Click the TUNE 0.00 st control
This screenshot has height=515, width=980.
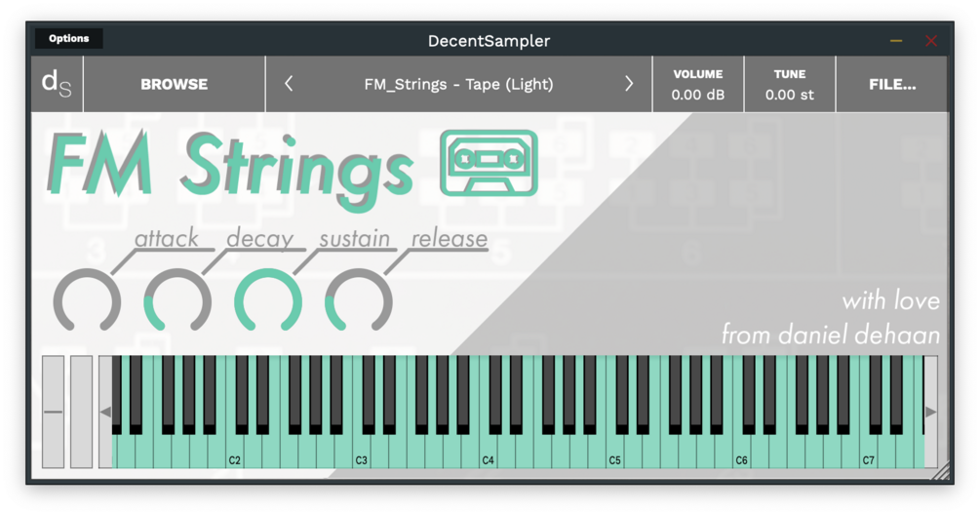click(x=790, y=85)
